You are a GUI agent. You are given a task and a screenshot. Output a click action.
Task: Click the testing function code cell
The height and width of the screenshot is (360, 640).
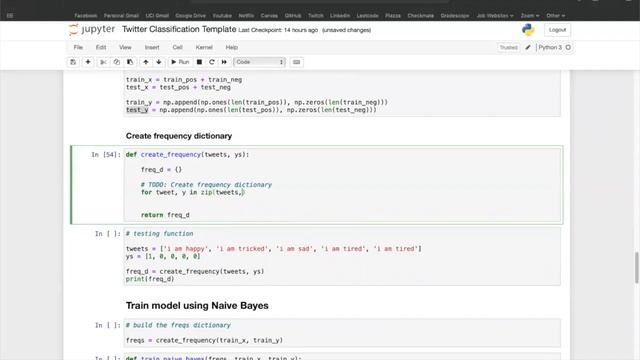342,256
